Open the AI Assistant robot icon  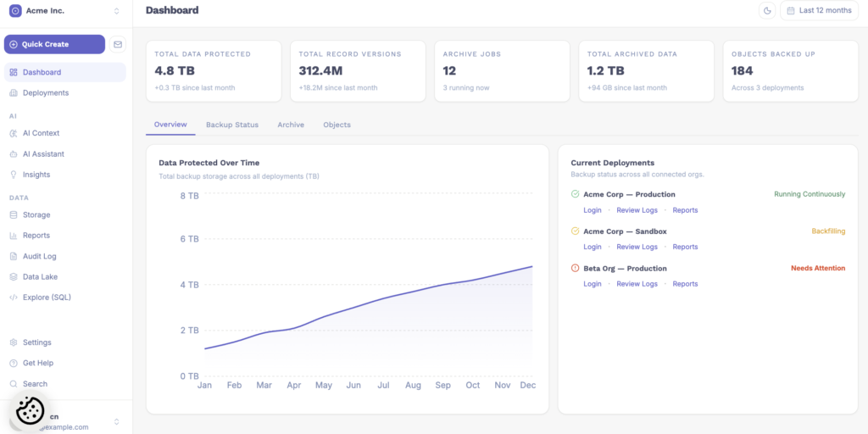tap(14, 154)
